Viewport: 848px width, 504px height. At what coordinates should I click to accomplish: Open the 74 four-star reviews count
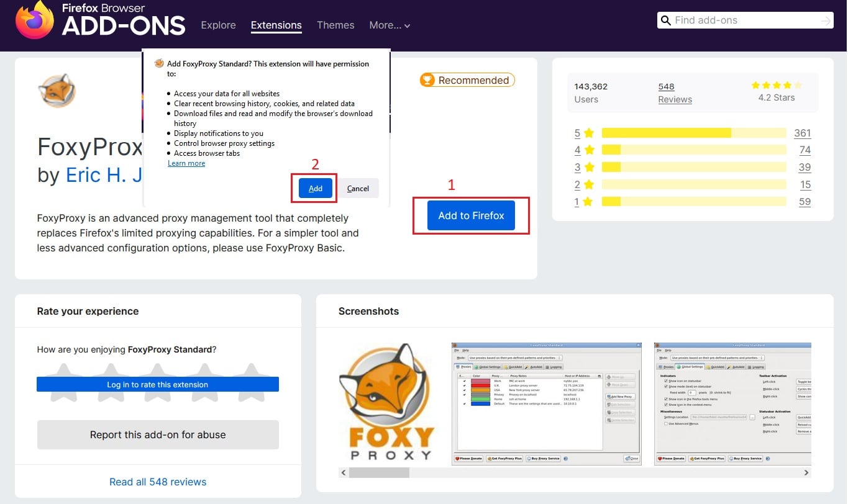click(x=805, y=150)
